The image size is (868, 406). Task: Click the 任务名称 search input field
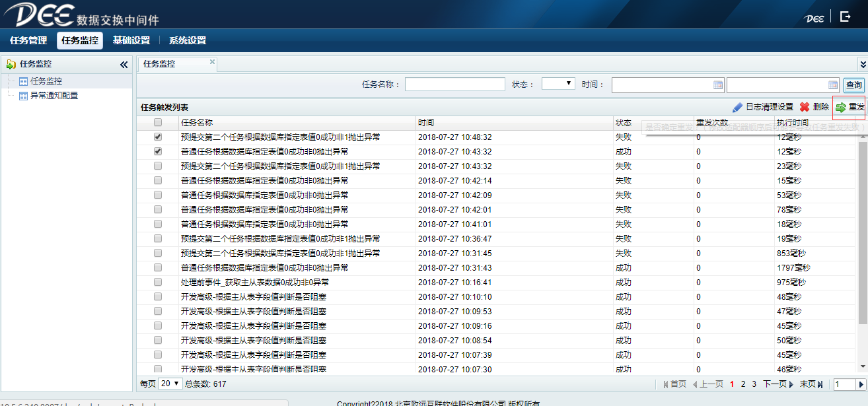(x=455, y=85)
